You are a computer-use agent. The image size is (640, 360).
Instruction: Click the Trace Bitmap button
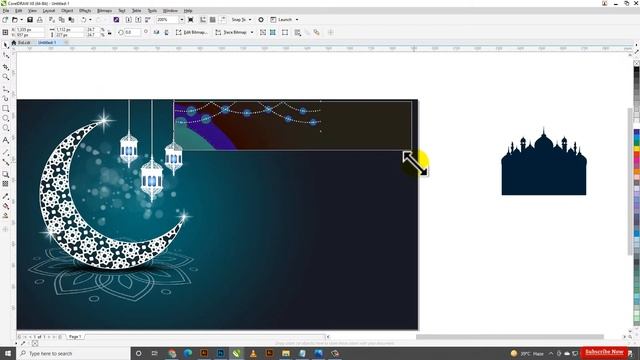(231, 32)
